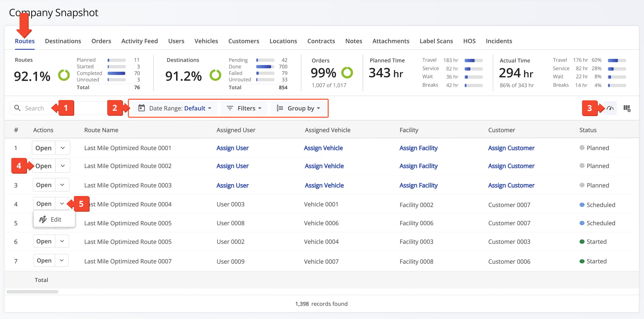The height and width of the screenshot is (319, 644).
Task: Click the Facility column header
Action: coord(409,130)
